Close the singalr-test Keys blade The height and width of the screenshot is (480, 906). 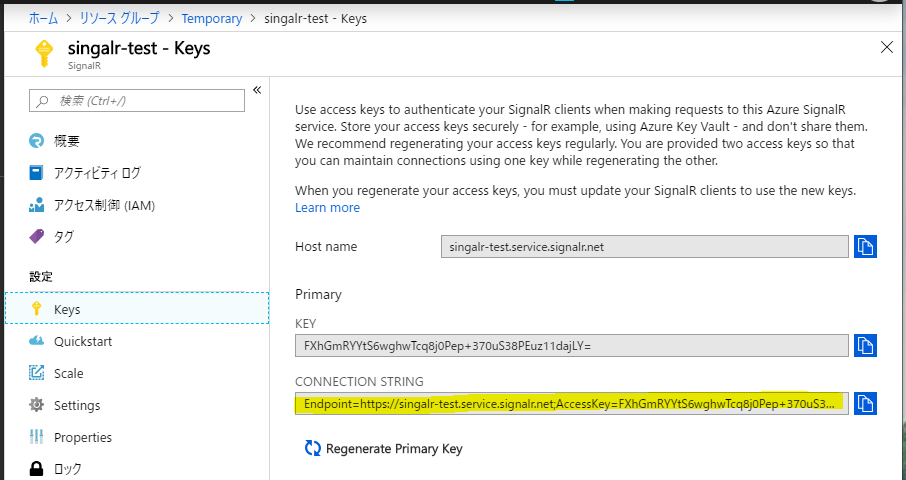[886, 47]
